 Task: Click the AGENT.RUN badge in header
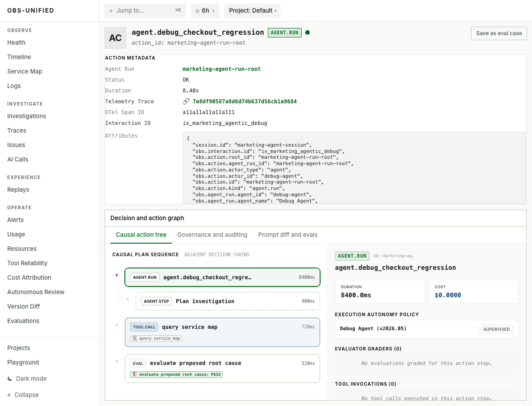point(284,32)
